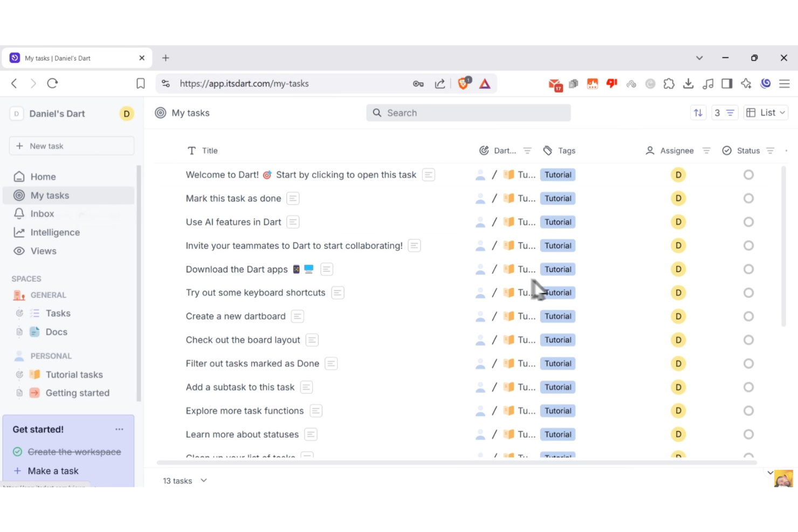The width and height of the screenshot is (798, 532).
Task: Click the Brave Rewards triangle icon
Action: click(x=485, y=84)
